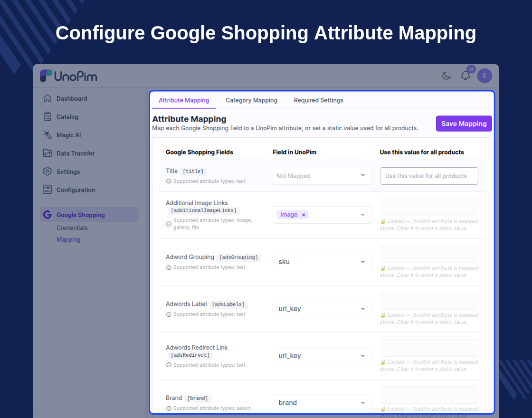This screenshot has height=418, width=532.
Task: Open the Credentials submenu link
Action: click(72, 228)
